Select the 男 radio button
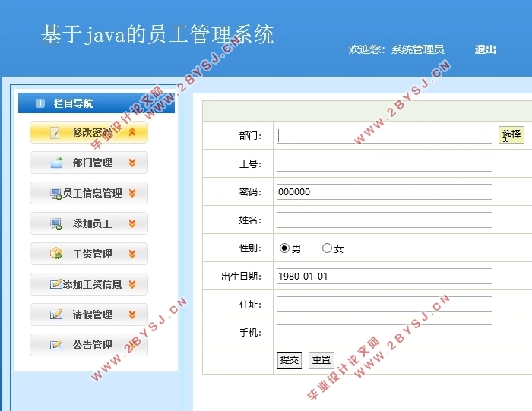 (x=284, y=248)
